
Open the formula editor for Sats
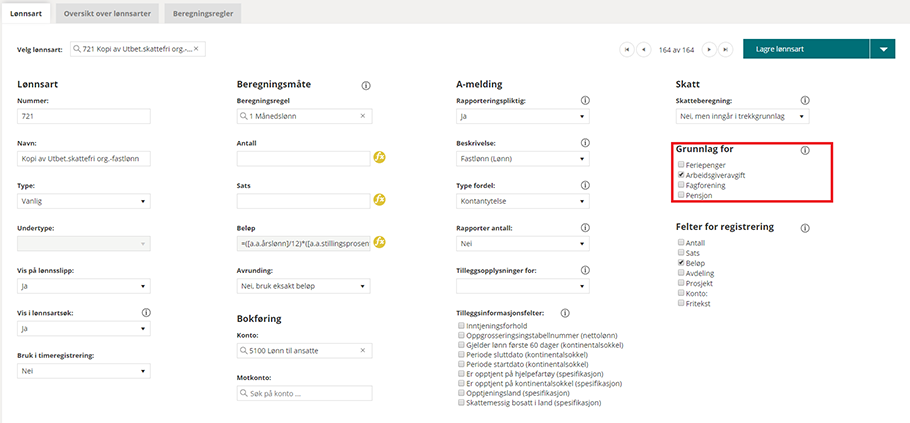point(380,200)
